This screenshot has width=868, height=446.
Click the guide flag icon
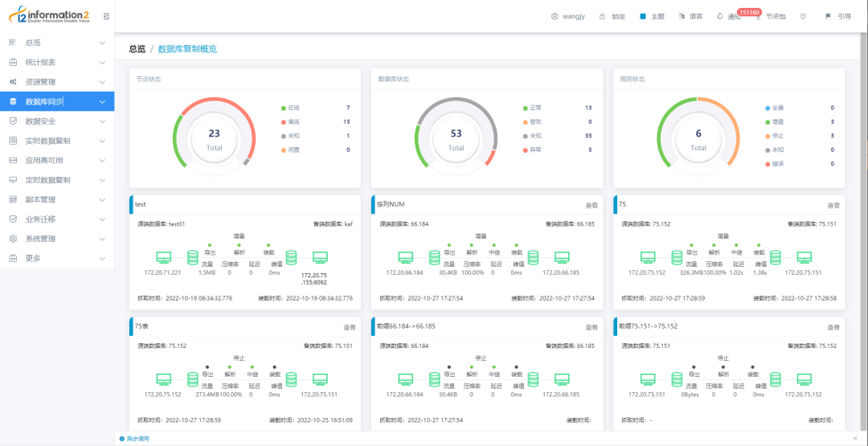click(828, 17)
